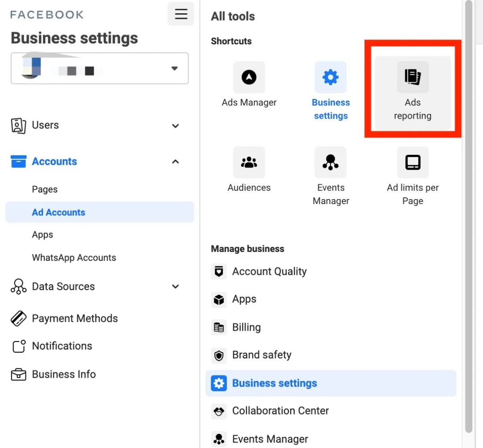This screenshot has height=448, width=483.
Task: Select Ad Accounts in the sidebar
Action: (x=59, y=213)
